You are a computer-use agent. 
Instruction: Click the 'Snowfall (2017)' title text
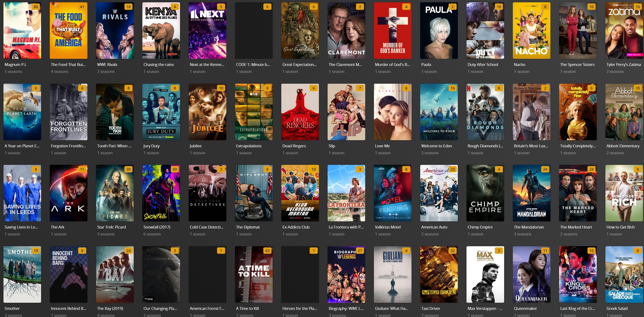tap(157, 227)
